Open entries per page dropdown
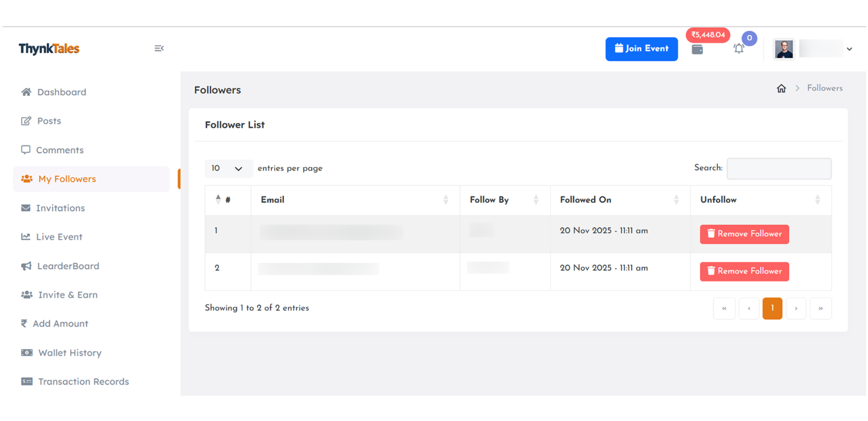Viewport: 868px width, 421px height. [227, 168]
